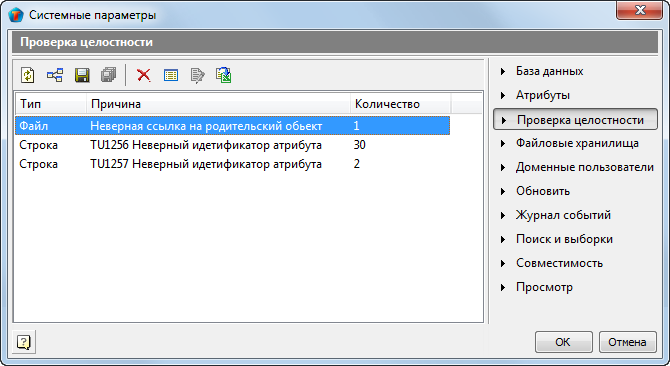This screenshot has height=366, width=670.
Task: Click the export to Excel icon
Action: pos(223,76)
